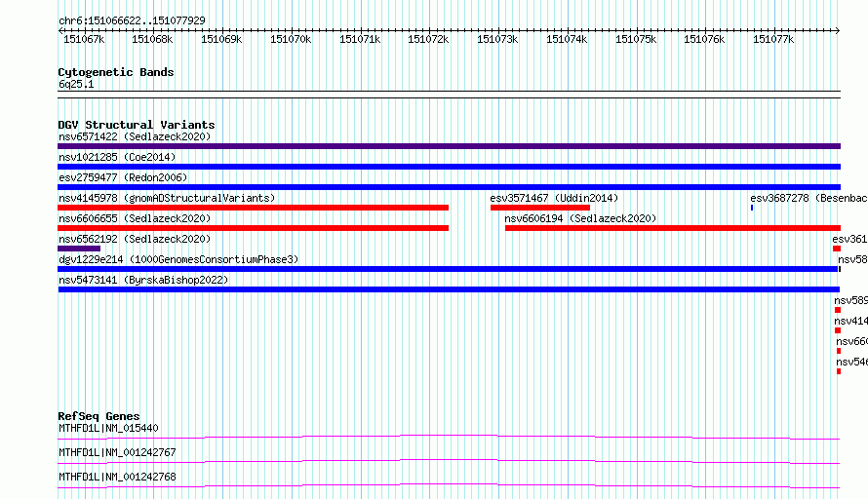Select the small red bar under esv361 label
Viewport: 868px width, 499px height.
point(837,249)
